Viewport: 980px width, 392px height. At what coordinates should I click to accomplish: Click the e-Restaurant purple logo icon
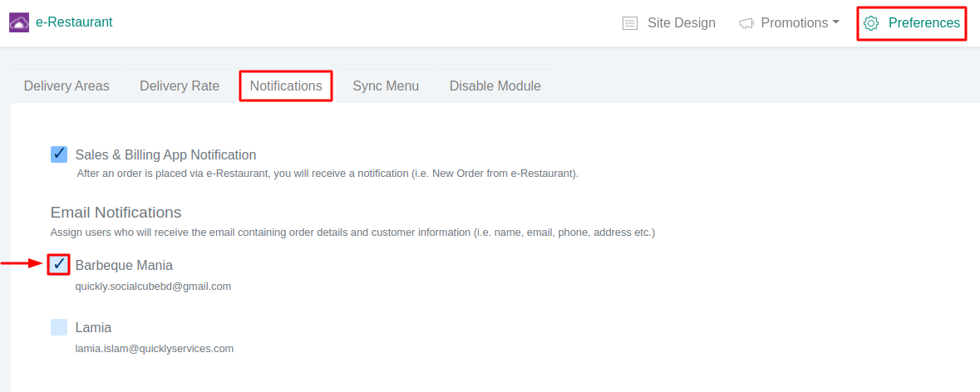[x=18, y=22]
